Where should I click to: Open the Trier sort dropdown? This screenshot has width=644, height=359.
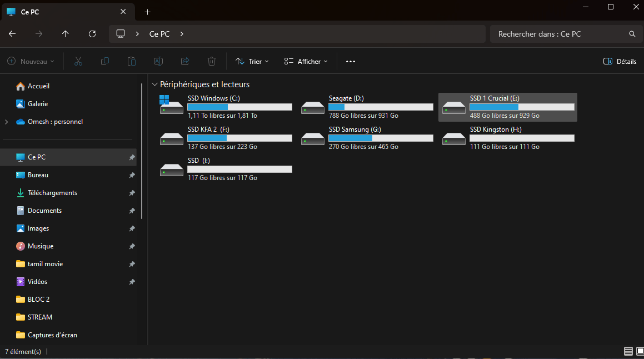pos(252,61)
